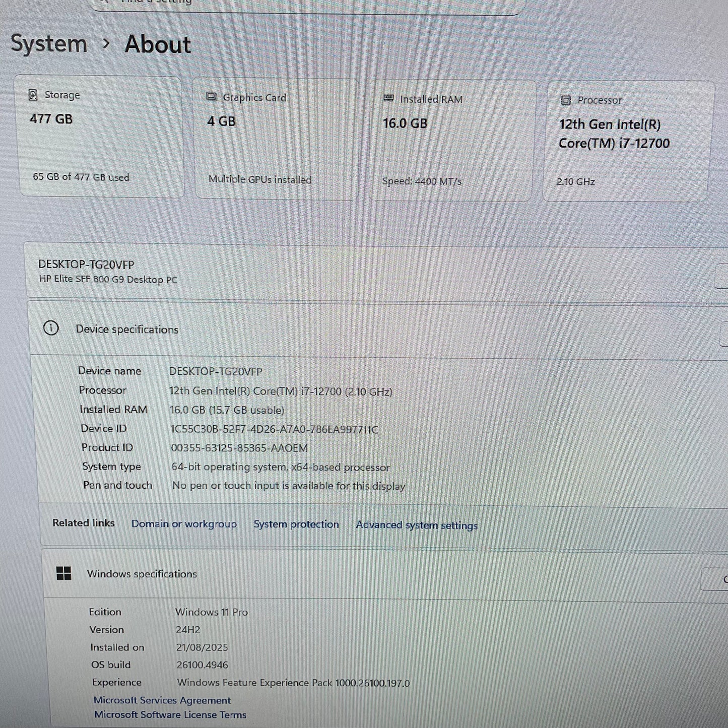The width and height of the screenshot is (728, 728).
Task: Open System protection
Action: (296, 524)
